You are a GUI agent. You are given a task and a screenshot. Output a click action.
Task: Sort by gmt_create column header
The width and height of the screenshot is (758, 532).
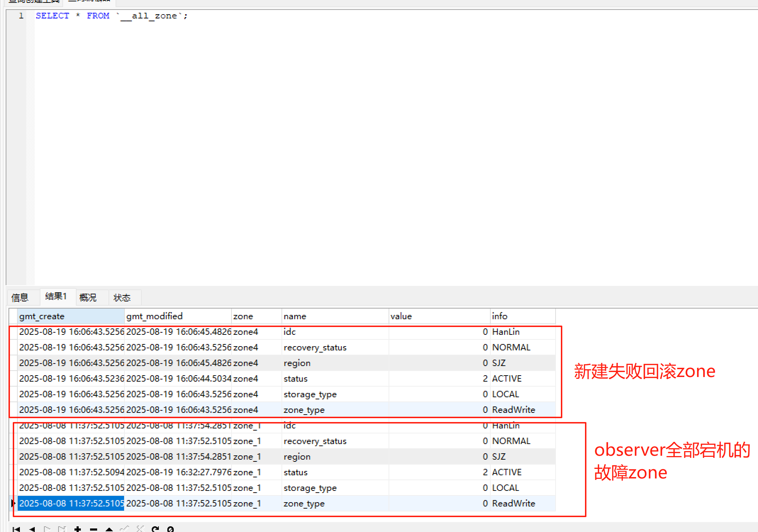coord(71,316)
